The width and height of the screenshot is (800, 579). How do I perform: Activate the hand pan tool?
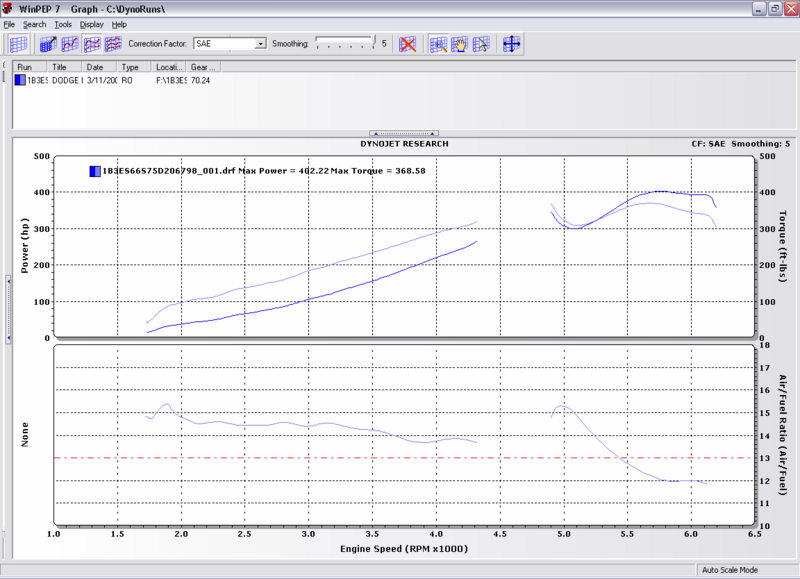pos(460,43)
